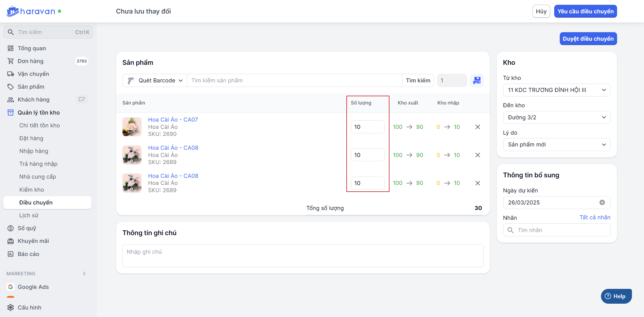Open Khách hàng side panel icon

pyautogui.click(x=82, y=99)
